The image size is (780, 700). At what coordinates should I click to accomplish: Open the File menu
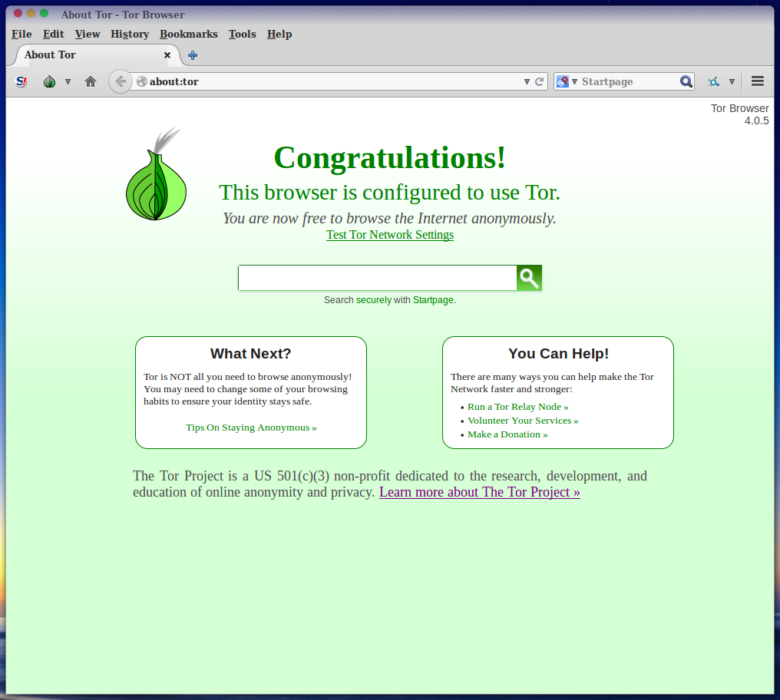click(22, 34)
